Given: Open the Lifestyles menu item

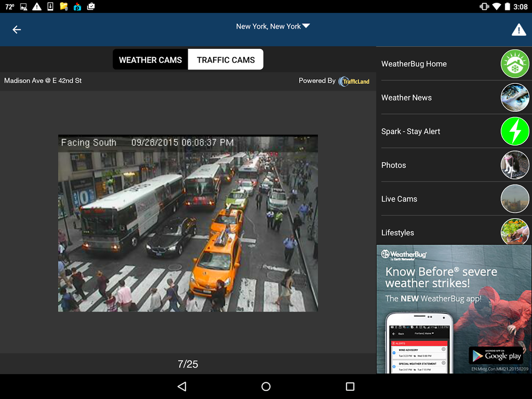Looking at the screenshot, I should pyautogui.click(x=454, y=231).
